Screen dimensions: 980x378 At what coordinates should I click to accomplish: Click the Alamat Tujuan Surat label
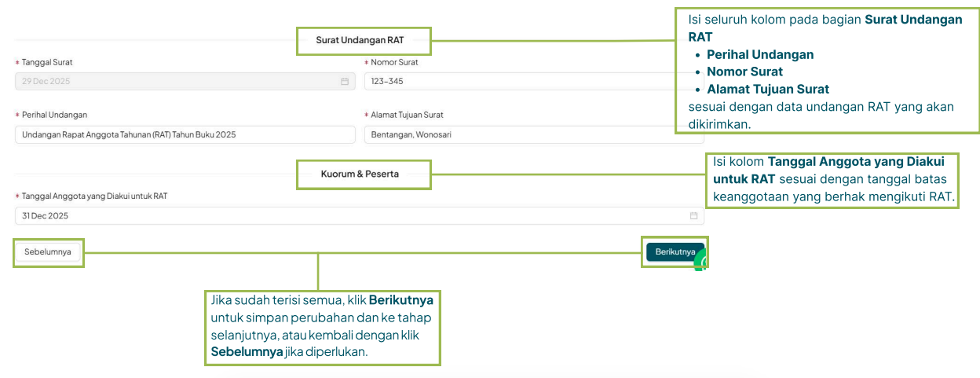[407, 115]
